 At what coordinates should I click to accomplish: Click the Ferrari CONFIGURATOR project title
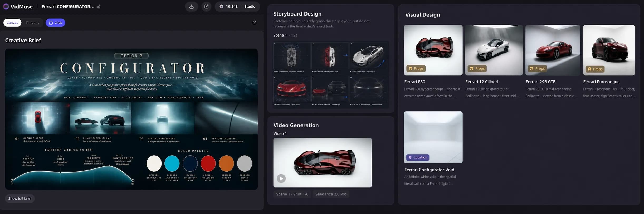click(68, 7)
